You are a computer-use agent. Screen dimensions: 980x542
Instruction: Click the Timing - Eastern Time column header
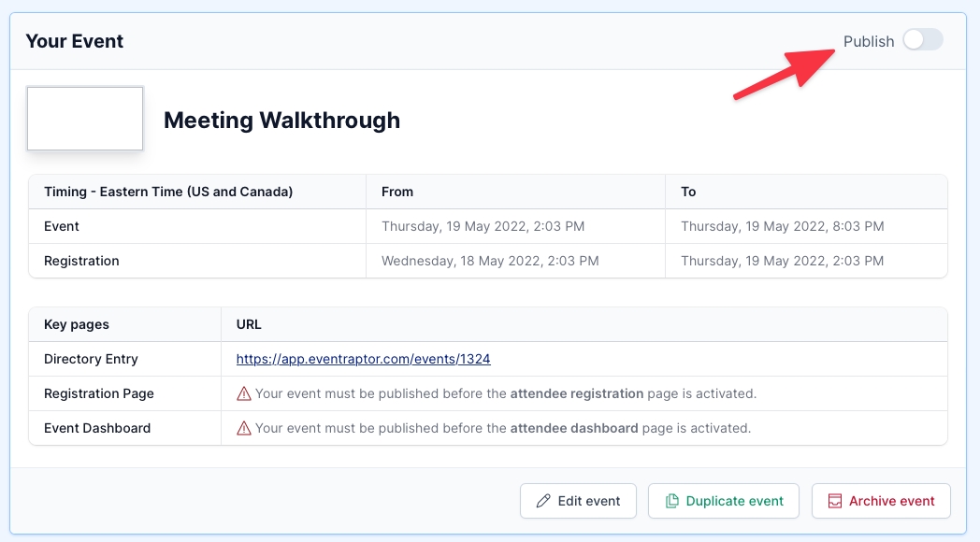pos(168,192)
